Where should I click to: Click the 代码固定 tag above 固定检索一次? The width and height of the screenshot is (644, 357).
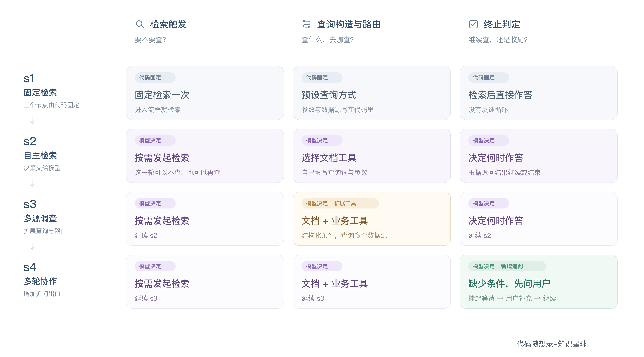(155, 77)
